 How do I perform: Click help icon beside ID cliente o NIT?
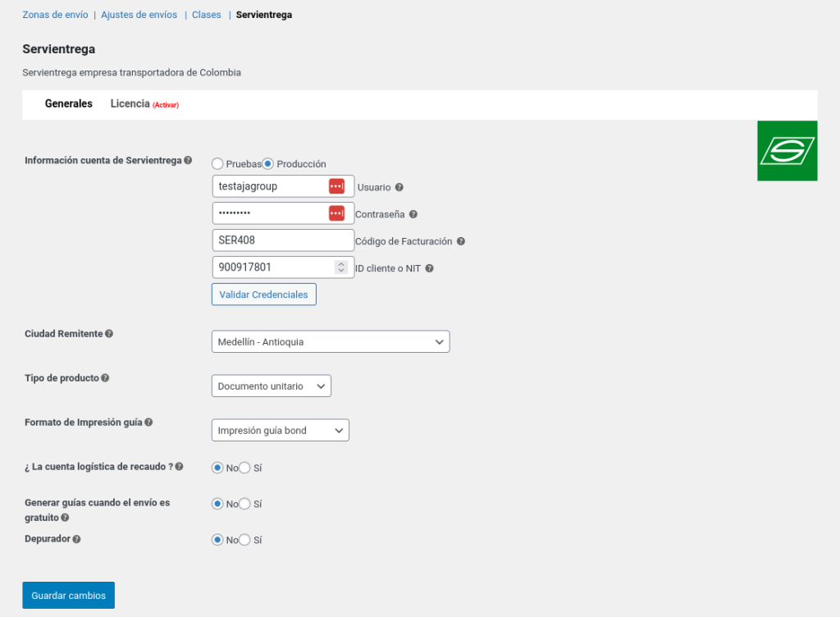429,268
